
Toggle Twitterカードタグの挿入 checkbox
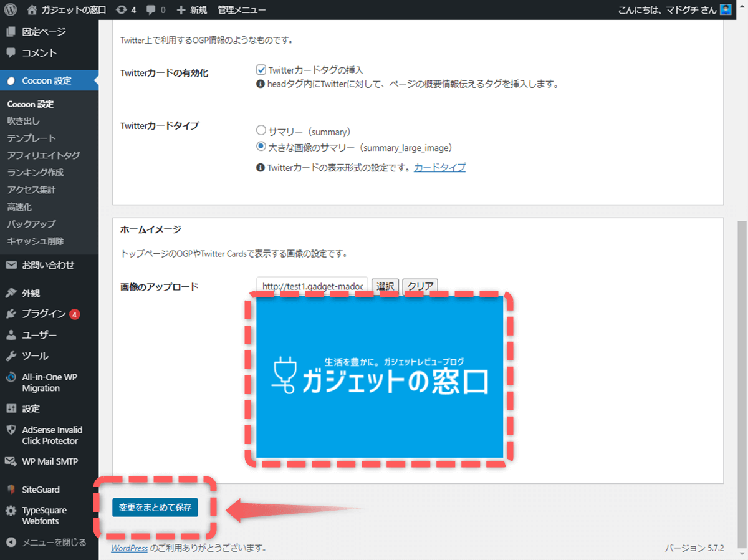[x=261, y=70]
